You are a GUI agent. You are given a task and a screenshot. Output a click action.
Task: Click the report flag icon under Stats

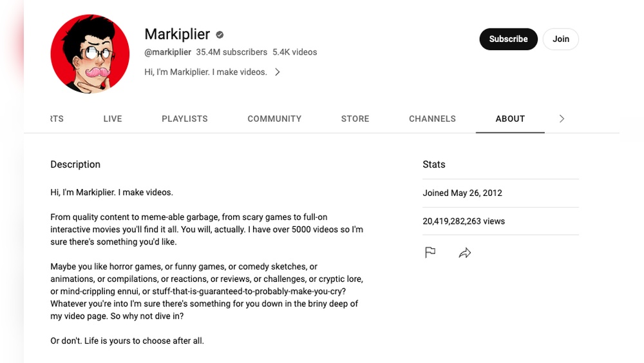430,253
